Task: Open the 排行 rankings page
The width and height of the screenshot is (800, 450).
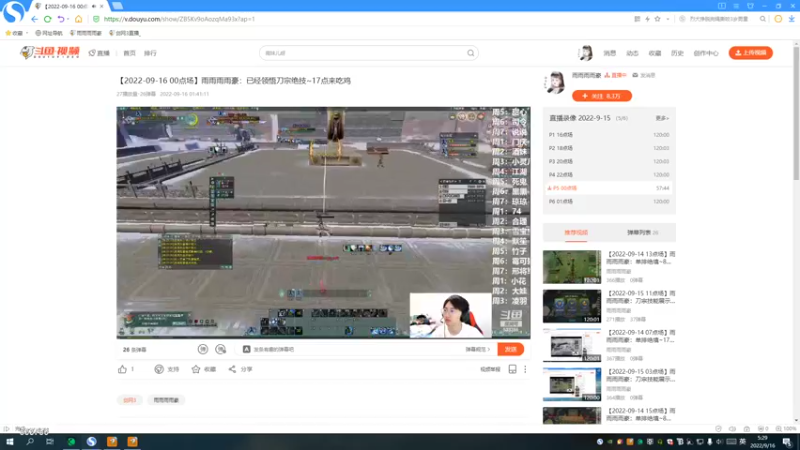Action: tap(150, 53)
